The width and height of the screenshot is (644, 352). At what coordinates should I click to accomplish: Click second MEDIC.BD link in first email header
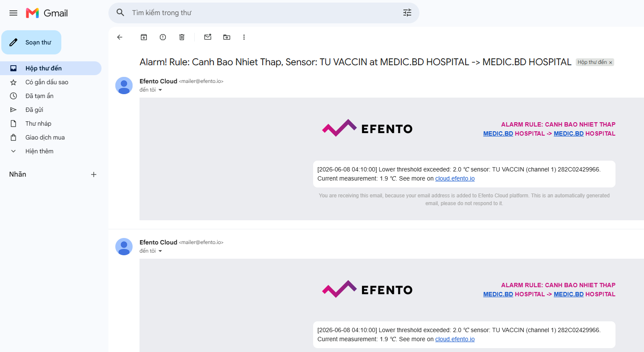click(x=568, y=133)
